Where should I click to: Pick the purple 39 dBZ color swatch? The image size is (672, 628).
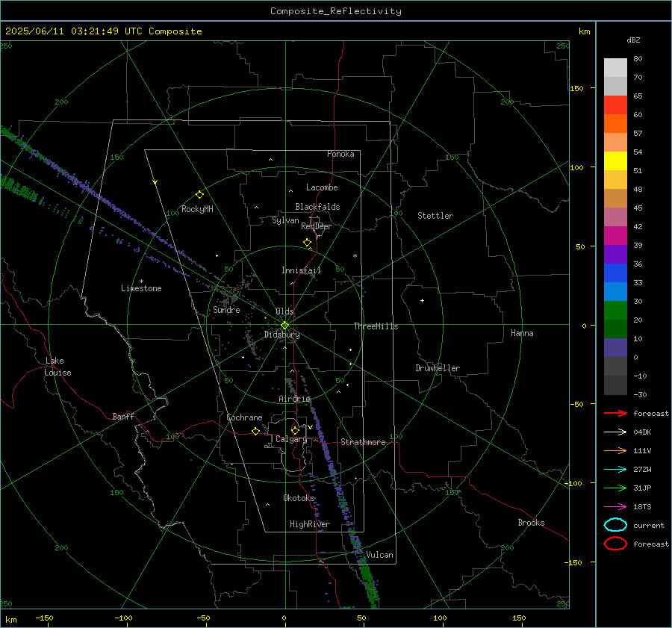[615, 255]
